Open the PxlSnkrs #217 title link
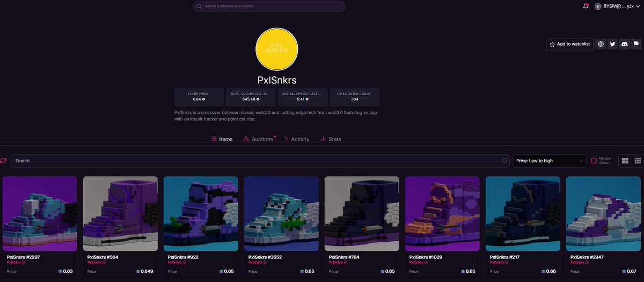Screen dimensions: 644x282 click(x=504, y=257)
